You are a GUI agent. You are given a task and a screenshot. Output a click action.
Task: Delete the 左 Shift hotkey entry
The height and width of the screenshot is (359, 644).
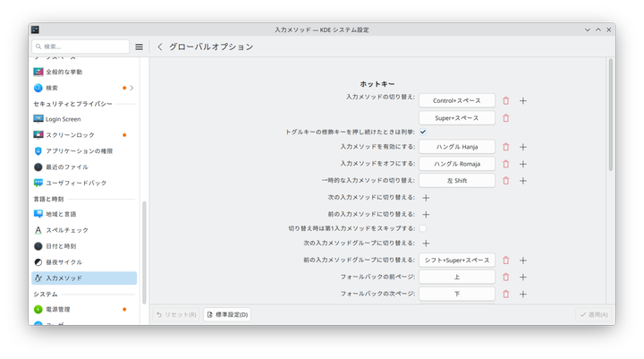click(x=505, y=180)
